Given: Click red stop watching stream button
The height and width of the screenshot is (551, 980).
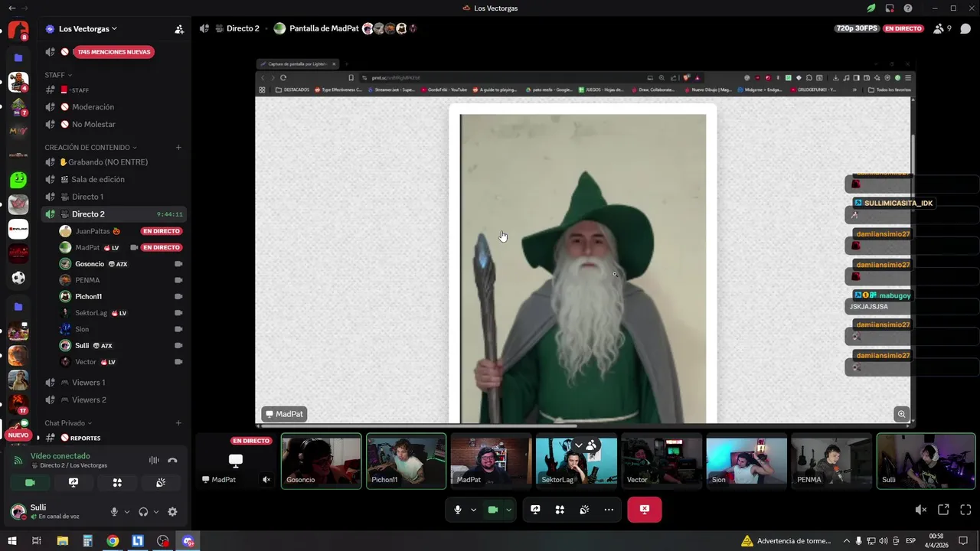Looking at the screenshot, I should point(645,510).
